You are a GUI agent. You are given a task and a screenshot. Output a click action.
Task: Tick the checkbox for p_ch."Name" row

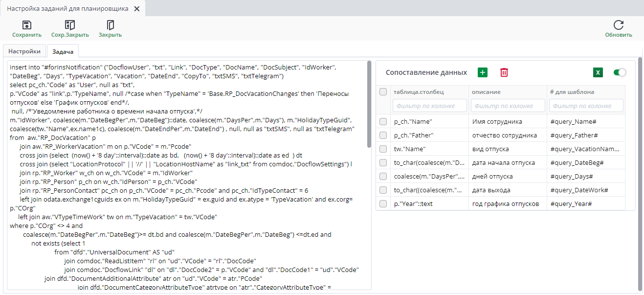(383, 121)
